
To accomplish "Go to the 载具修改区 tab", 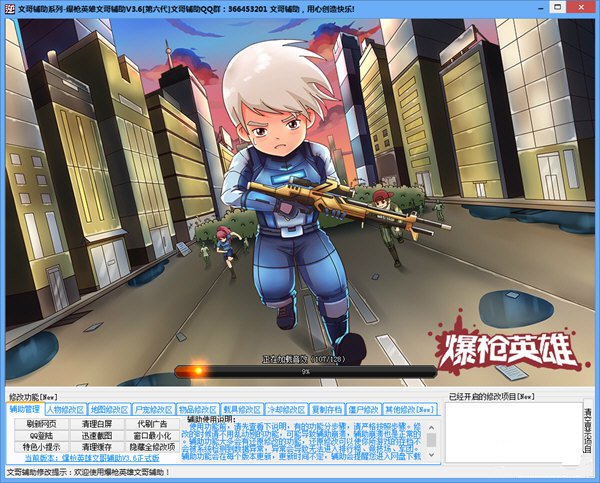I will tap(242, 410).
